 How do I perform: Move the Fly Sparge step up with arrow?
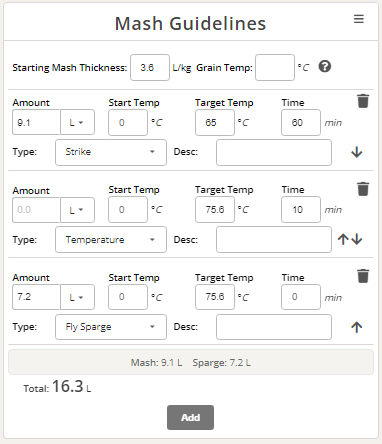(x=357, y=327)
